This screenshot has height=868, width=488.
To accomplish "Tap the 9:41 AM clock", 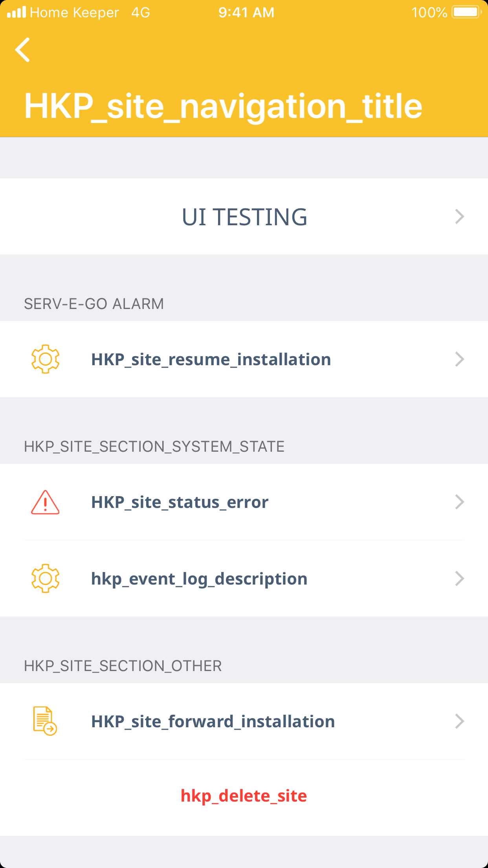I will (246, 13).
